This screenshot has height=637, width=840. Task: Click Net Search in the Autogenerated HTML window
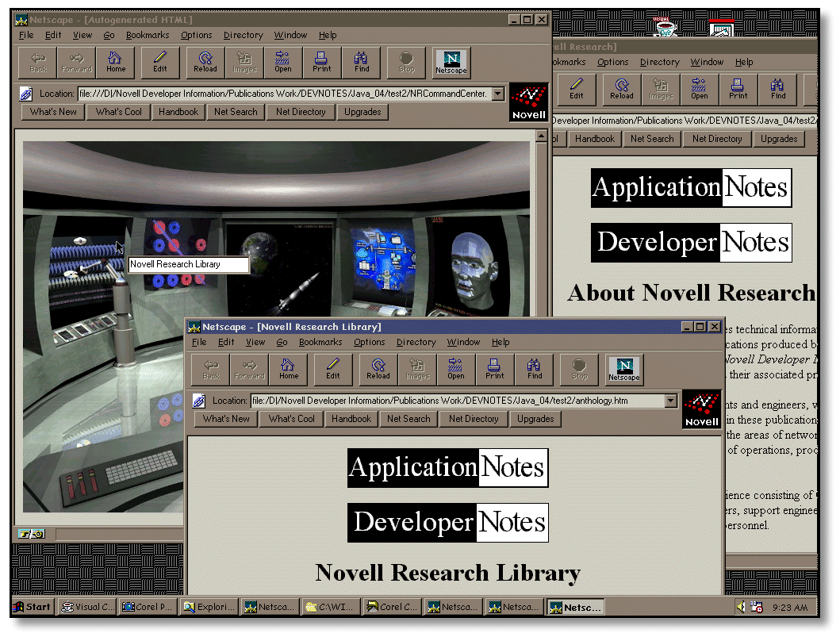[x=236, y=112]
